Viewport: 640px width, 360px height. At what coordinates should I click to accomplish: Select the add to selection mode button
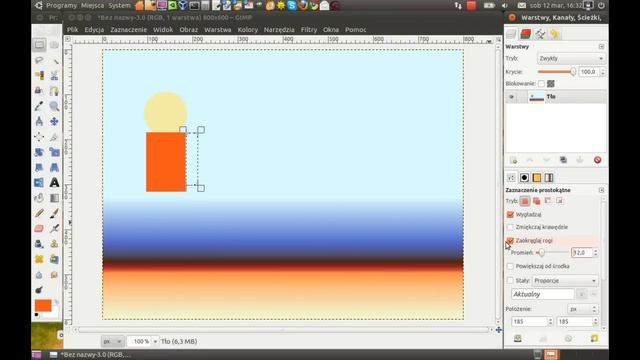click(x=536, y=201)
